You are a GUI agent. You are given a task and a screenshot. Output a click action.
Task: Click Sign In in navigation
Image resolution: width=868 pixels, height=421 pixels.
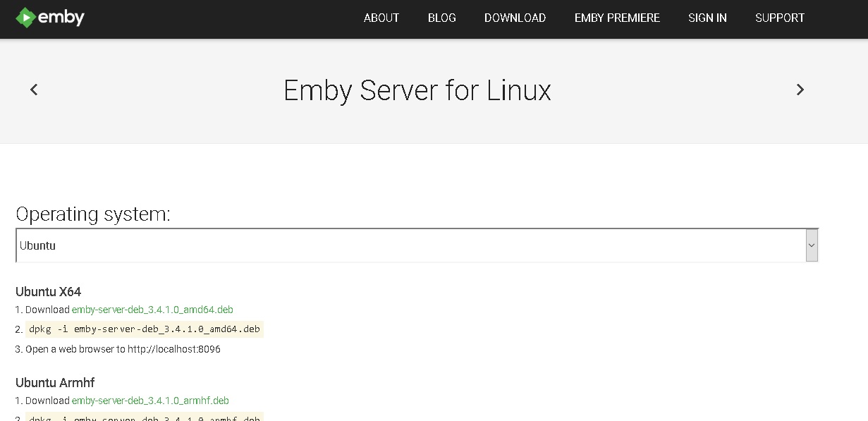point(707,18)
